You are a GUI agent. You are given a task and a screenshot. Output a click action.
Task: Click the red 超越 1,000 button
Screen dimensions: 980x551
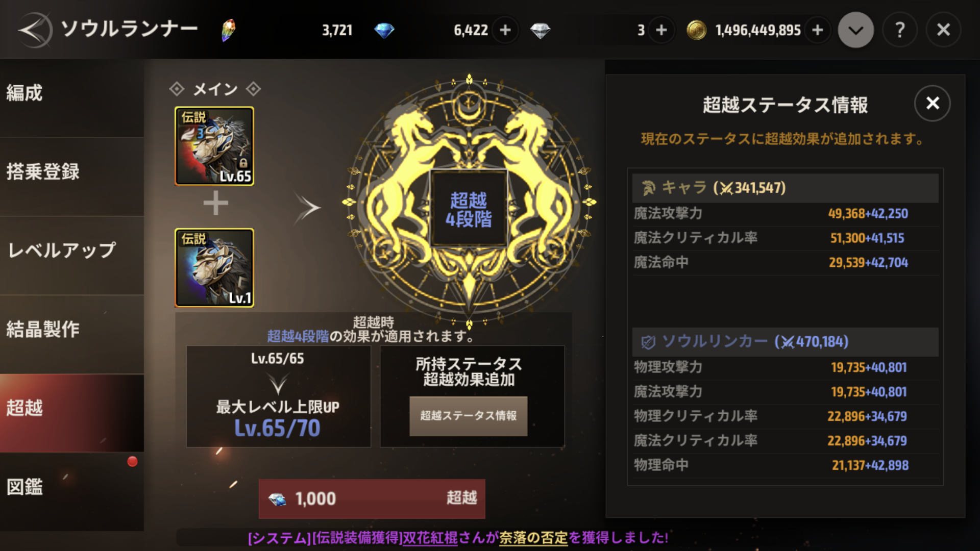pyautogui.click(x=372, y=498)
